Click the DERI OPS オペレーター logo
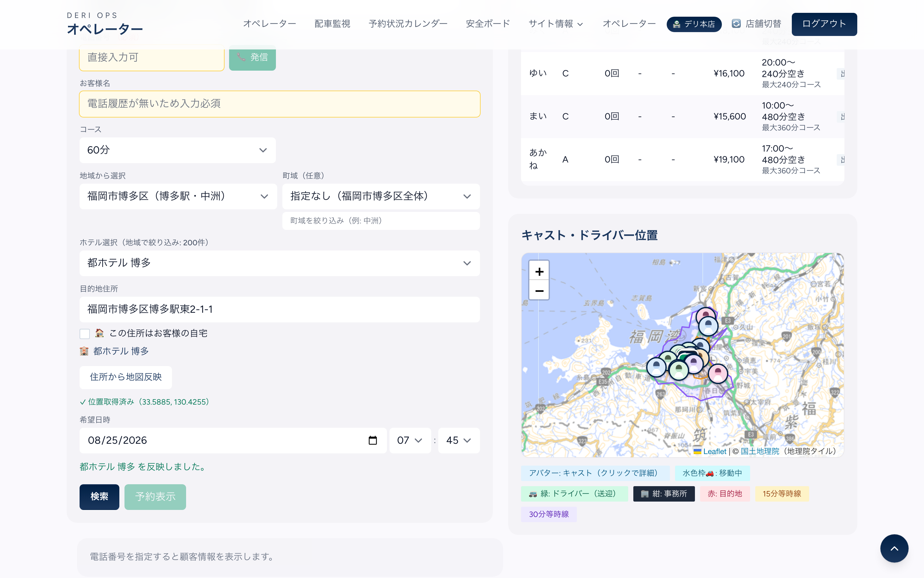Screen dimensions: 924x578 (x=105, y=24)
